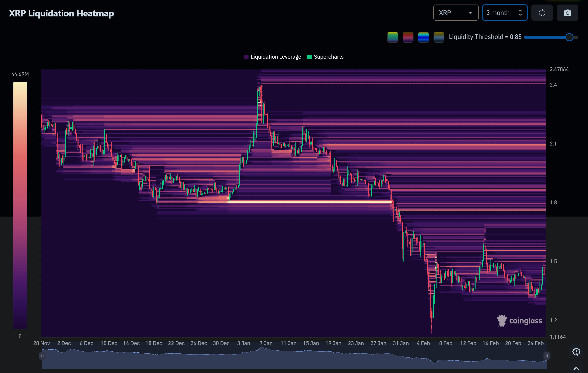Viewport: 588px width, 373px height.
Task: Click the refresh chart icon
Action: pyautogui.click(x=542, y=13)
